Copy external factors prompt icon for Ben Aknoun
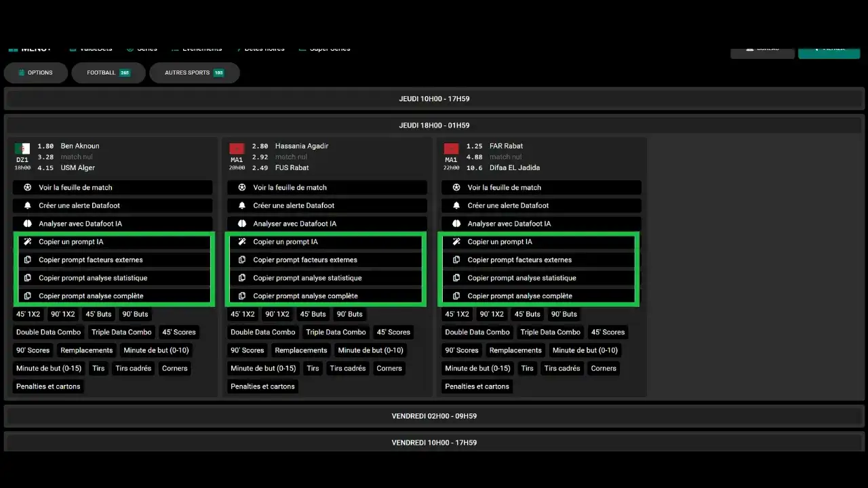The image size is (868, 488). click(x=28, y=260)
